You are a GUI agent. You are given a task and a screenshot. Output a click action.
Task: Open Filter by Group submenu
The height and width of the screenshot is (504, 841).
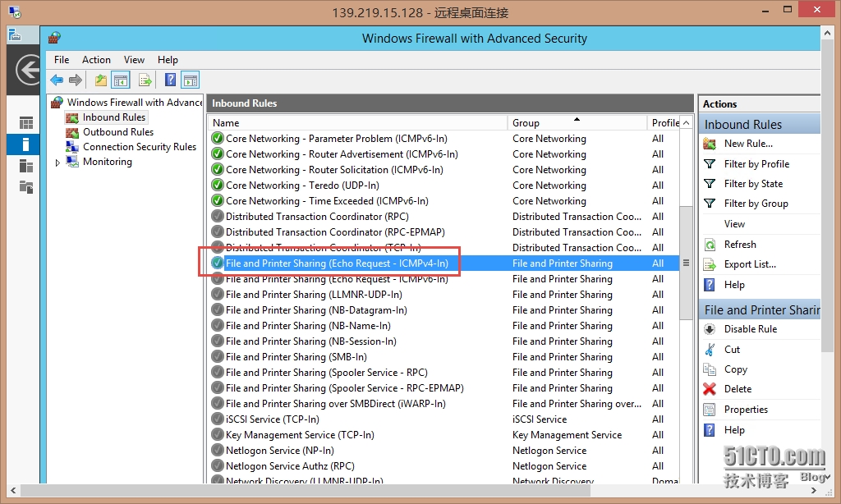click(x=756, y=204)
